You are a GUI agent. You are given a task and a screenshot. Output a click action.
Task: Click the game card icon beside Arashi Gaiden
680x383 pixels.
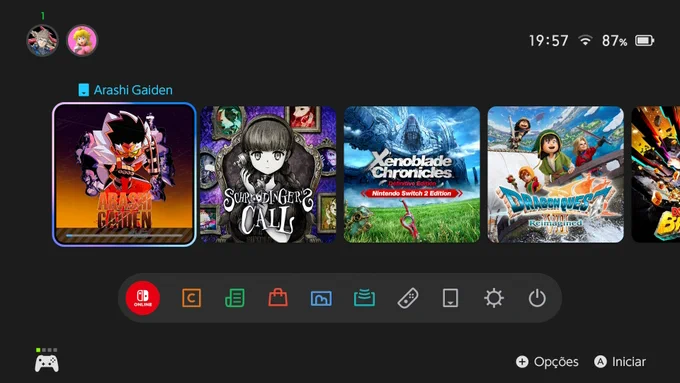83,90
